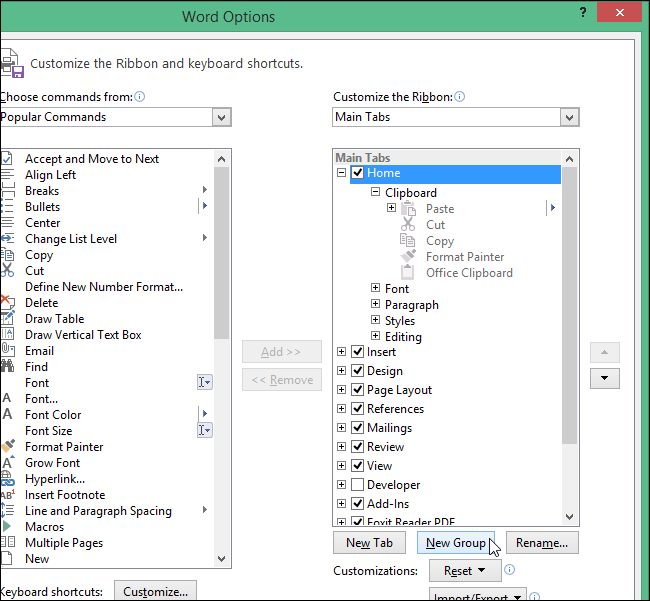Enable the Developer tab checkbox
Screen dimensions: 650x601
pyautogui.click(x=357, y=484)
